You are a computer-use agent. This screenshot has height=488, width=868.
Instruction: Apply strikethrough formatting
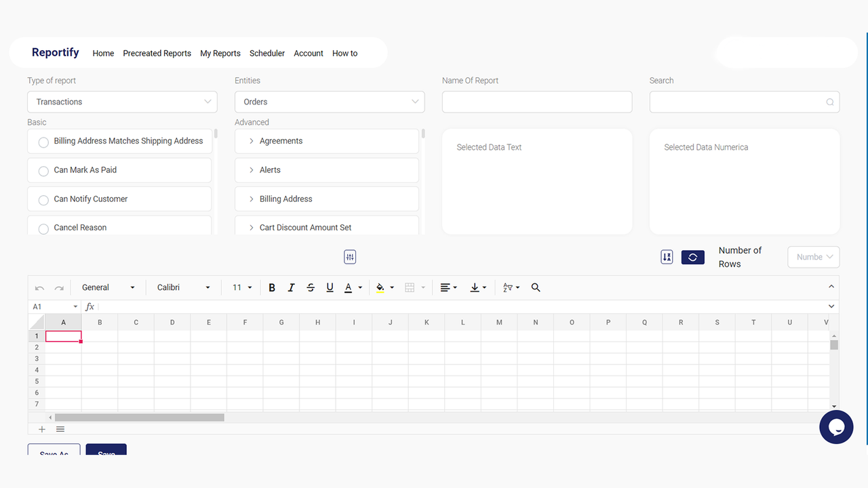pyautogui.click(x=310, y=287)
